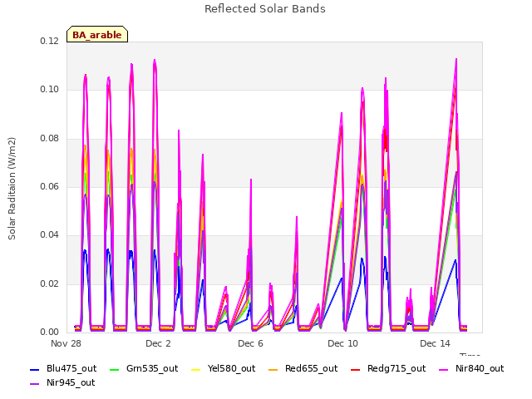Click the yellow Yel580_out legend color marker
The width and height of the screenshot is (532, 399).
(x=196, y=369)
